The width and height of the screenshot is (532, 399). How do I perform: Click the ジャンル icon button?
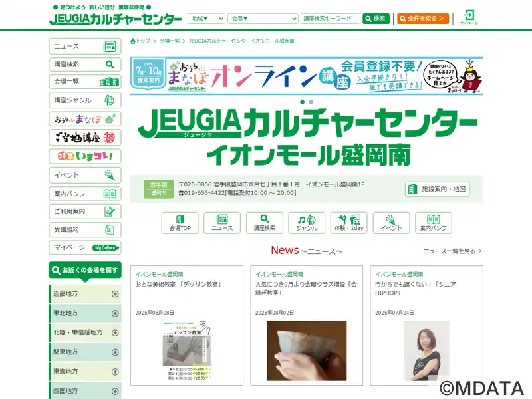(x=307, y=223)
